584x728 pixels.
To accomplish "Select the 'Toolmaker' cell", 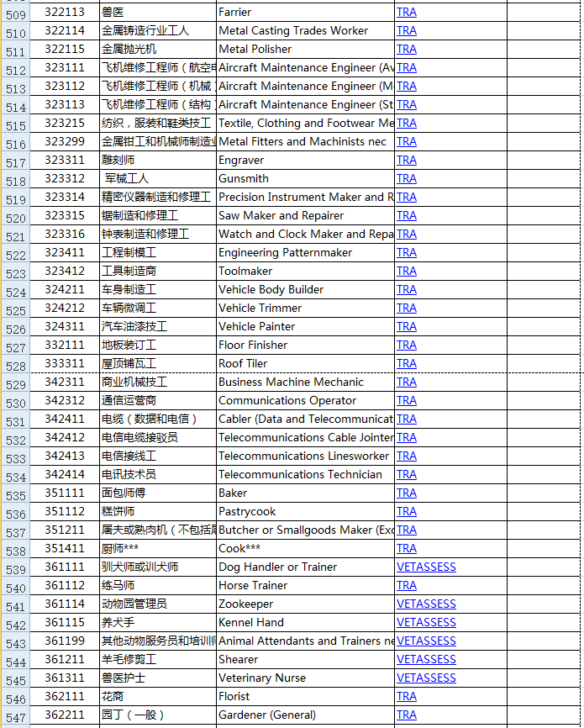I will (306, 272).
